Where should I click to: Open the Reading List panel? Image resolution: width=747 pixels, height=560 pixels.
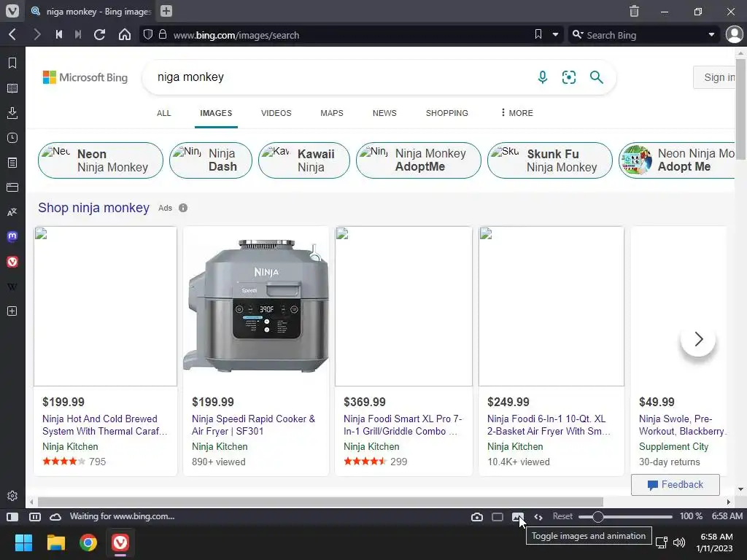point(12,88)
